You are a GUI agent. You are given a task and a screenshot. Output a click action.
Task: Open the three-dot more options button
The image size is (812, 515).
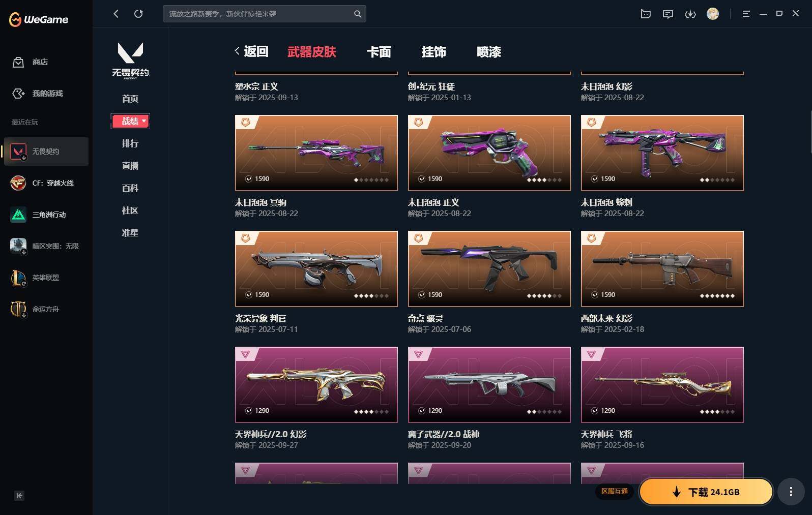791,492
